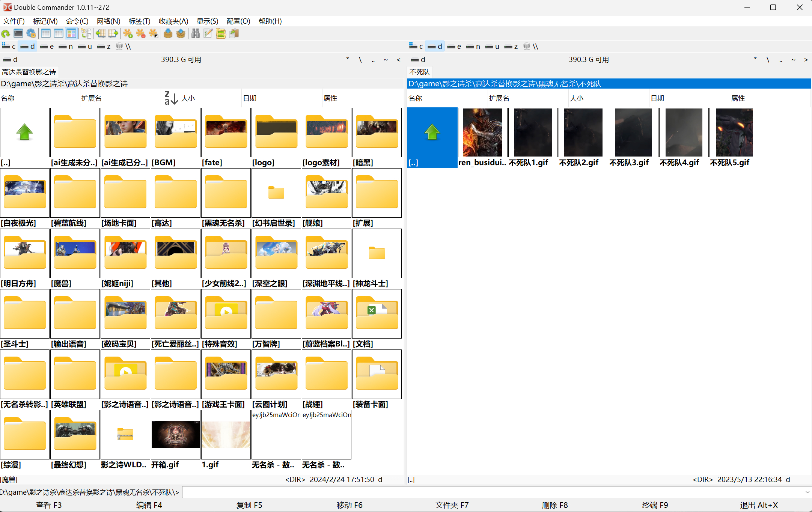Sort right panel by 属性 column header
This screenshot has height=512, width=812.
(x=770, y=98)
